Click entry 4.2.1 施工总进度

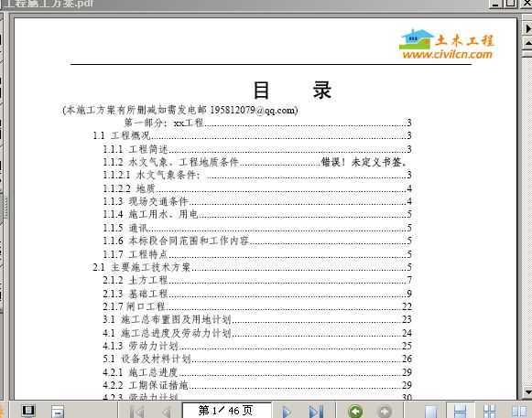click(x=257, y=372)
